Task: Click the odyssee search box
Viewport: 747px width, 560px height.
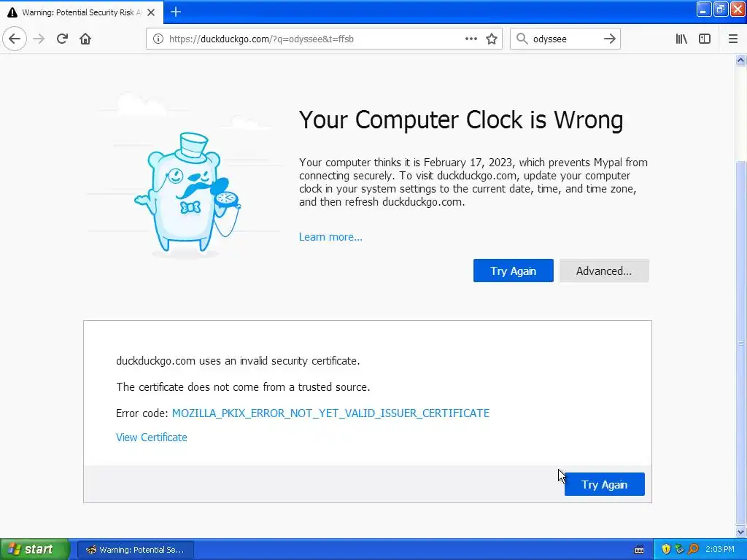Action: click(x=565, y=39)
